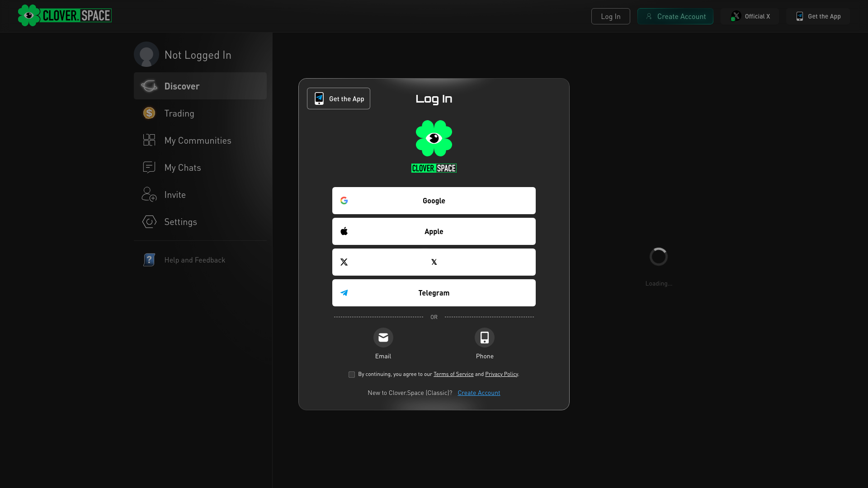
Task: Click the Not Logged In text
Action: pos(198,55)
